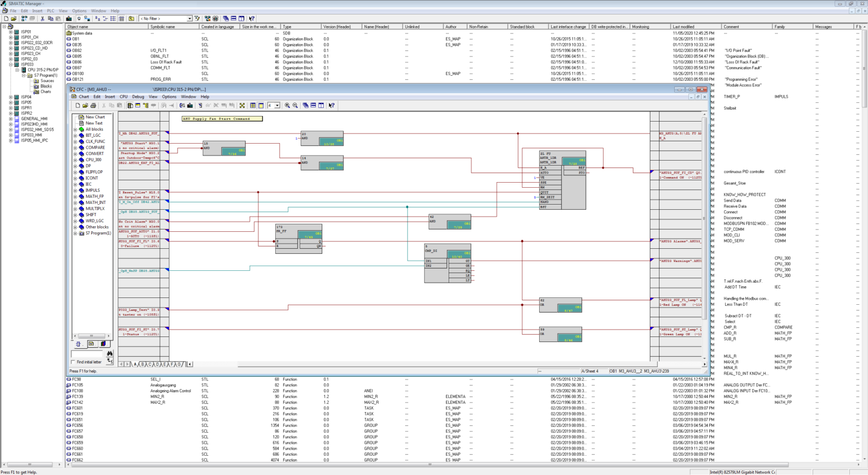
Task: Click the filter funnel icon in SIMATIC Manager
Action: pos(198,18)
